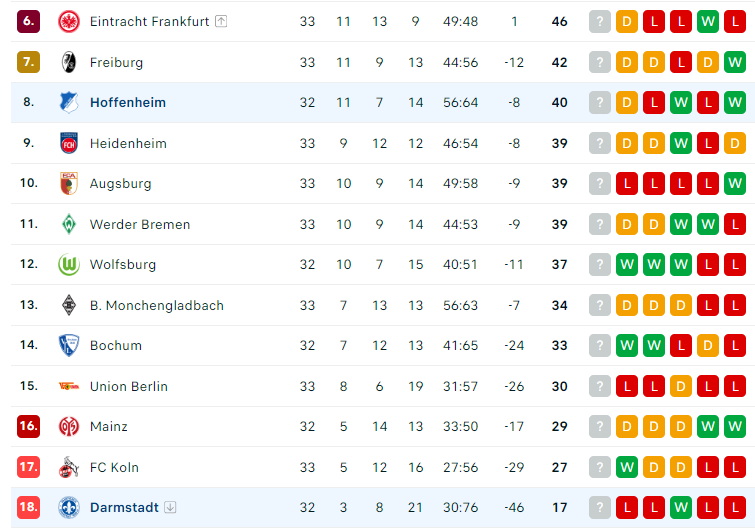Click Augsburg's latest green W form badge
Image resolution: width=755 pixels, height=531 pixels.
tap(735, 183)
